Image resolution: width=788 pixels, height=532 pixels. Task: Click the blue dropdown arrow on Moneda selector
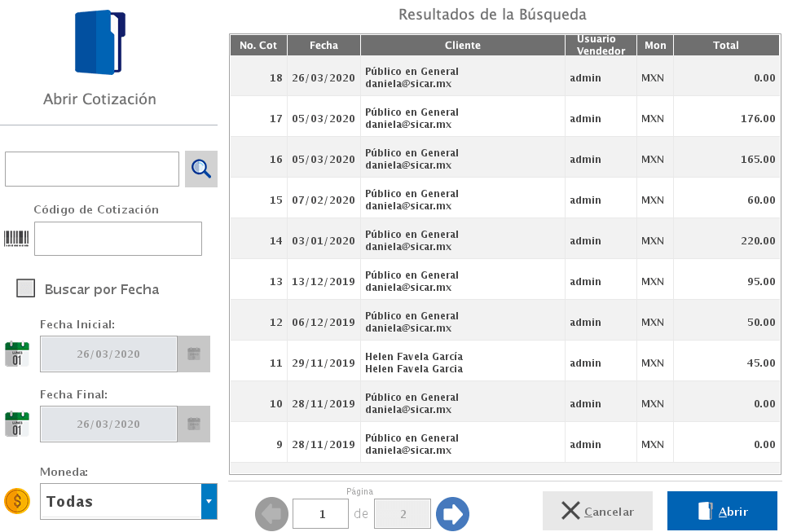[x=209, y=501]
